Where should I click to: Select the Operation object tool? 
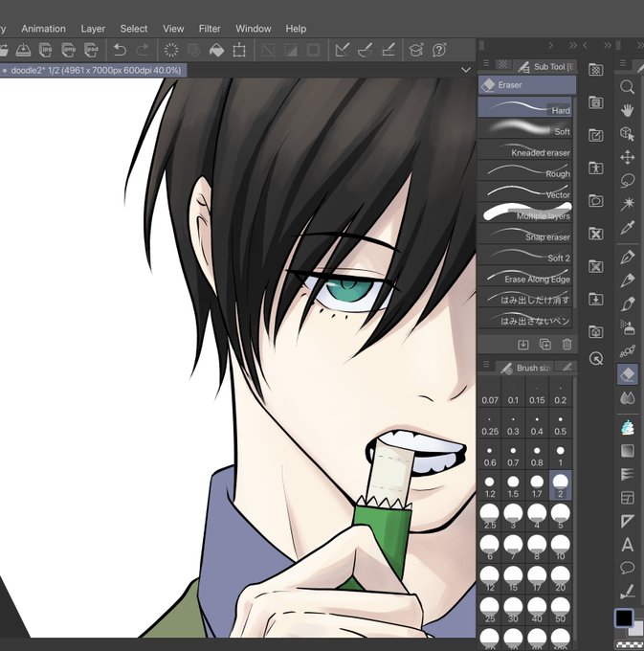pyautogui.click(x=628, y=134)
